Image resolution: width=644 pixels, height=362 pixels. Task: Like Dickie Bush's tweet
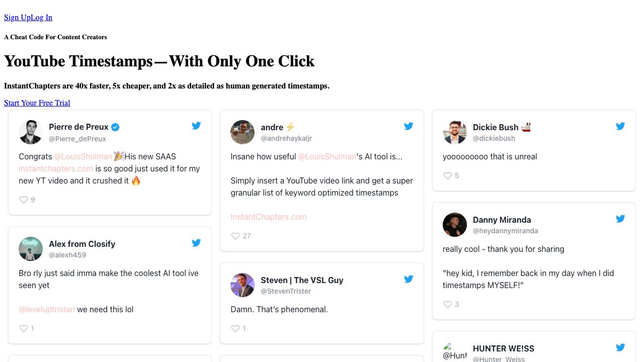coord(447,175)
